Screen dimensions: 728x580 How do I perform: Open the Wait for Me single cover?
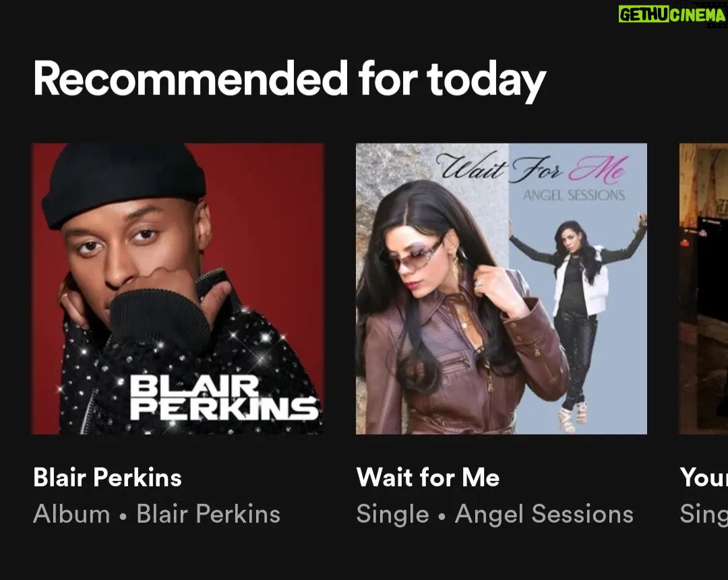pos(502,288)
